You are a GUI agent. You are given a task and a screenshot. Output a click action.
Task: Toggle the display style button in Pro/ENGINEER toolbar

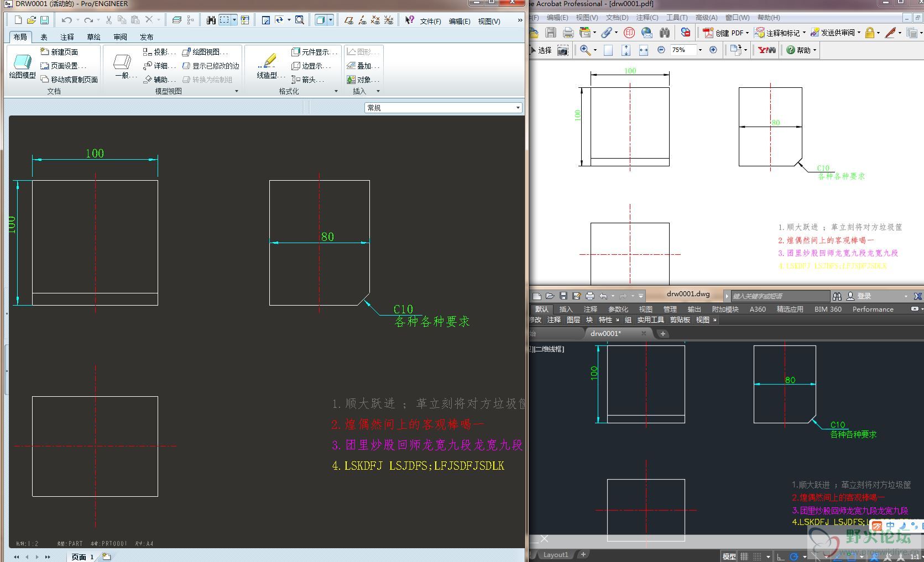pos(321,20)
